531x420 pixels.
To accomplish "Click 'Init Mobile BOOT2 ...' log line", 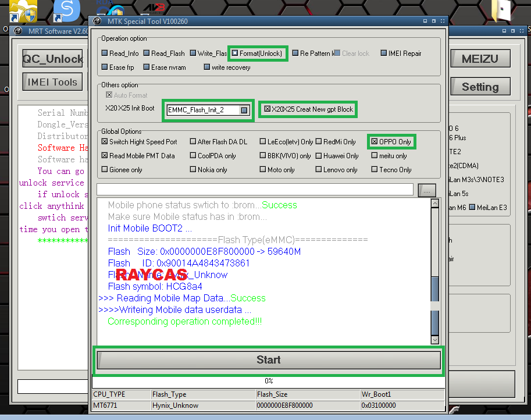I will pyautogui.click(x=149, y=228).
